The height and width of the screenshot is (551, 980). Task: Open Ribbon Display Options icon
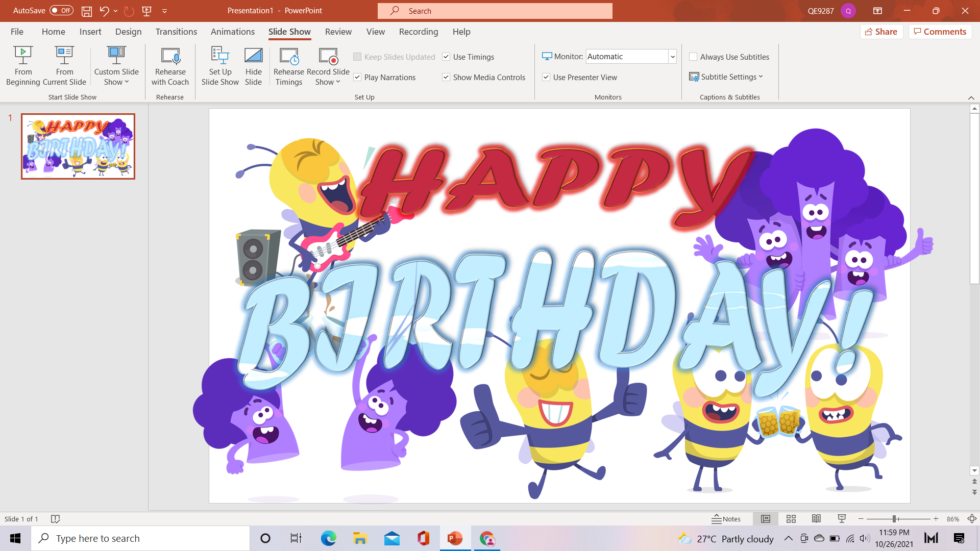point(877,11)
